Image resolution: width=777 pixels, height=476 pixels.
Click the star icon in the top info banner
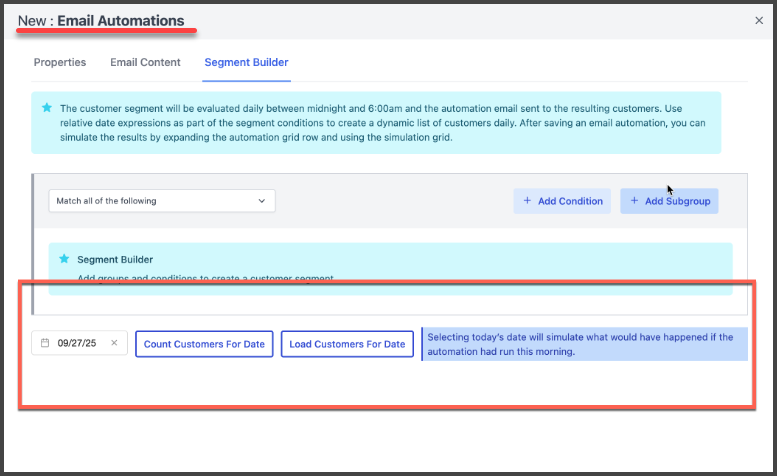[46, 107]
